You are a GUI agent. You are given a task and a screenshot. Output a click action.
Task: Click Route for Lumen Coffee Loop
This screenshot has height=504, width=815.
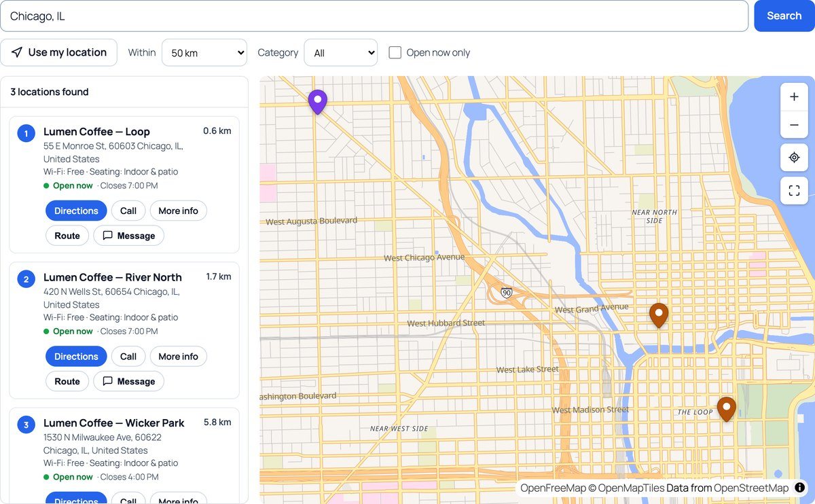click(x=67, y=236)
